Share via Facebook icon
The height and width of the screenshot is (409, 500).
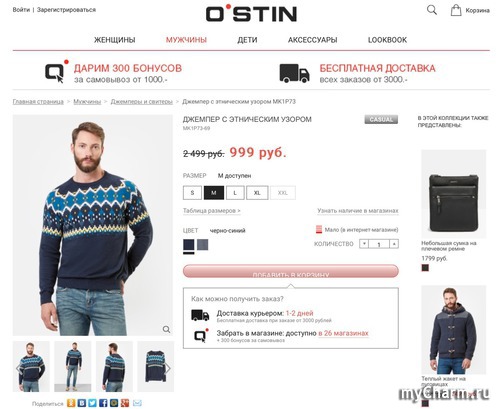point(103,403)
